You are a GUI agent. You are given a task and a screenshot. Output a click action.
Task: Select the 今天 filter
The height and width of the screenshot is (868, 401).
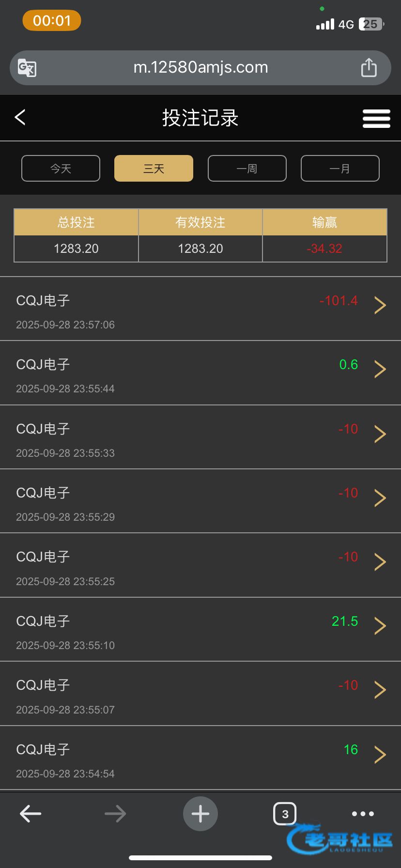tap(61, 169)
